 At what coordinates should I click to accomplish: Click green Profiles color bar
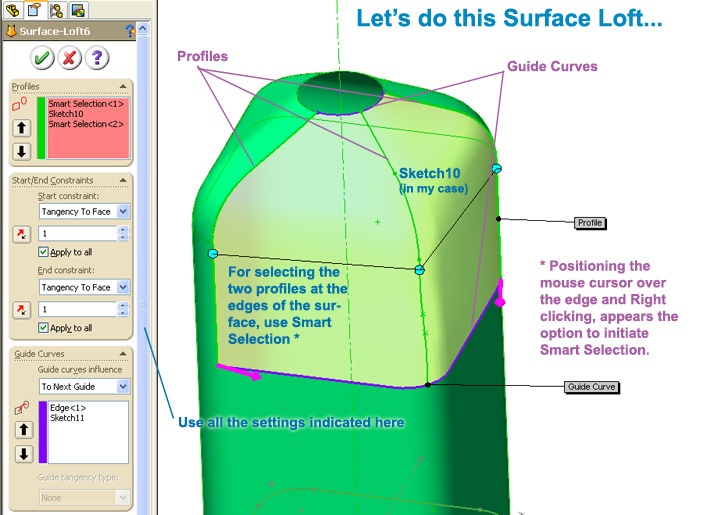pyautogui.click(x=41, y=128)
